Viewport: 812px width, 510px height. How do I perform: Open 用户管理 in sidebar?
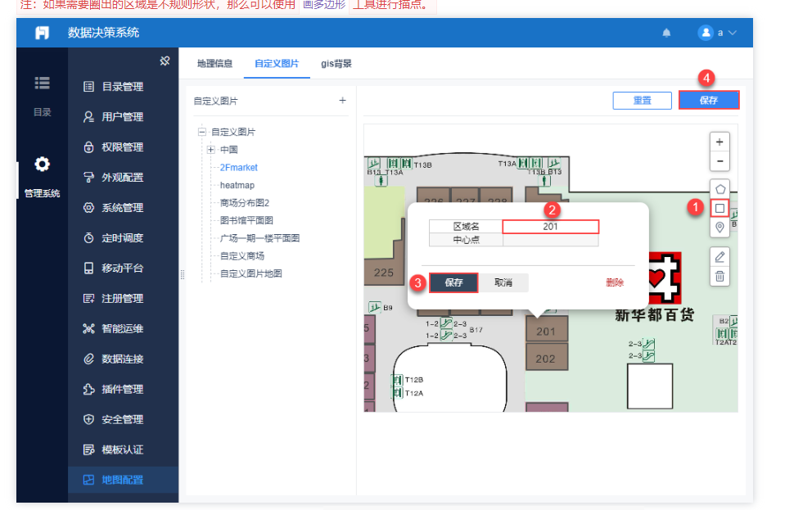pos(123,116)
